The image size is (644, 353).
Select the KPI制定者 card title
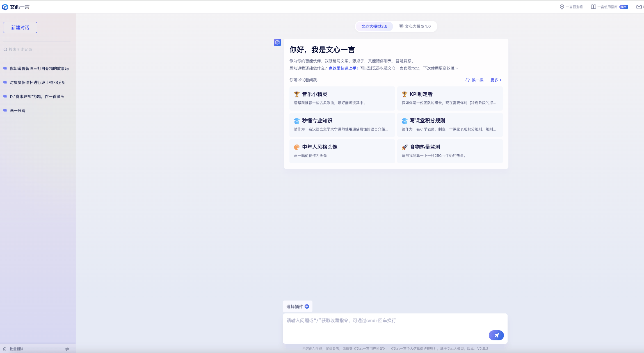click(x=421, y=94)
